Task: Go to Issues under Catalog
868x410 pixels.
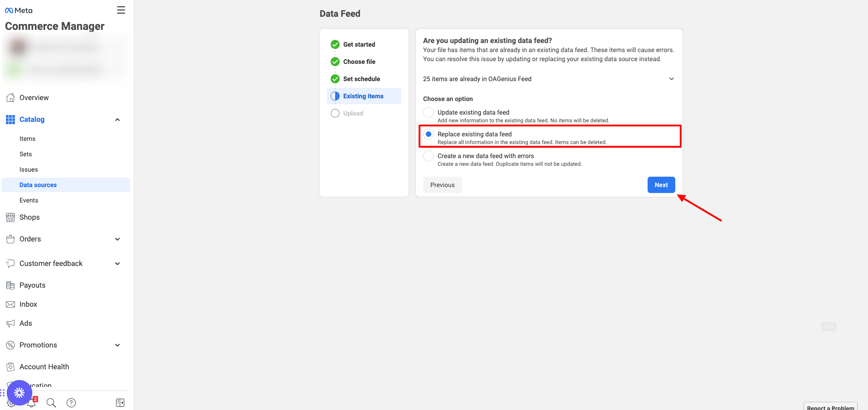Action: [x=29, y=169]
